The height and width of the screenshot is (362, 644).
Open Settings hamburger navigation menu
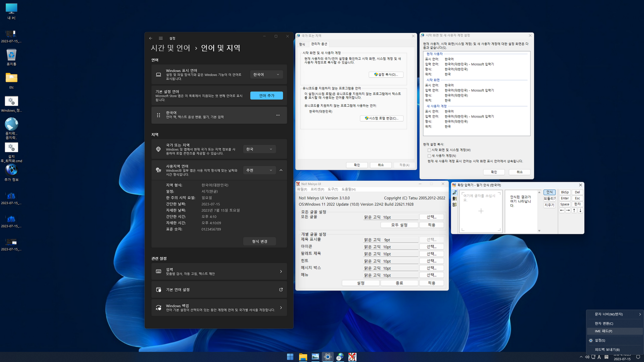[161, 38]
